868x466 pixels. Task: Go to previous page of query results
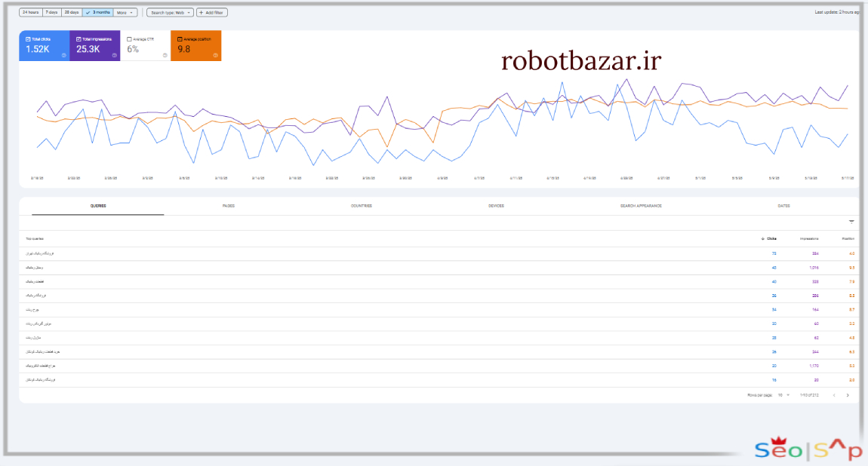(834, 395)
